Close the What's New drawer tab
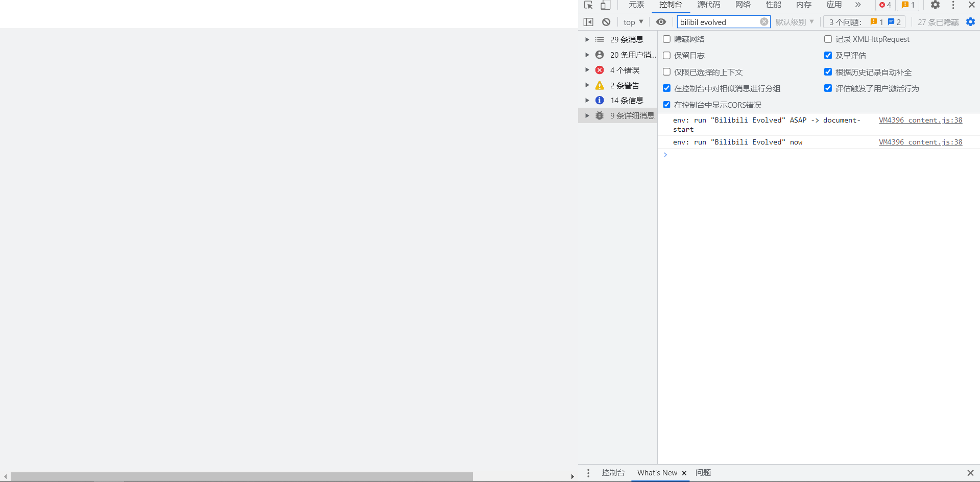The height and width of the screenshot is (482, 980). pos(684,473)
